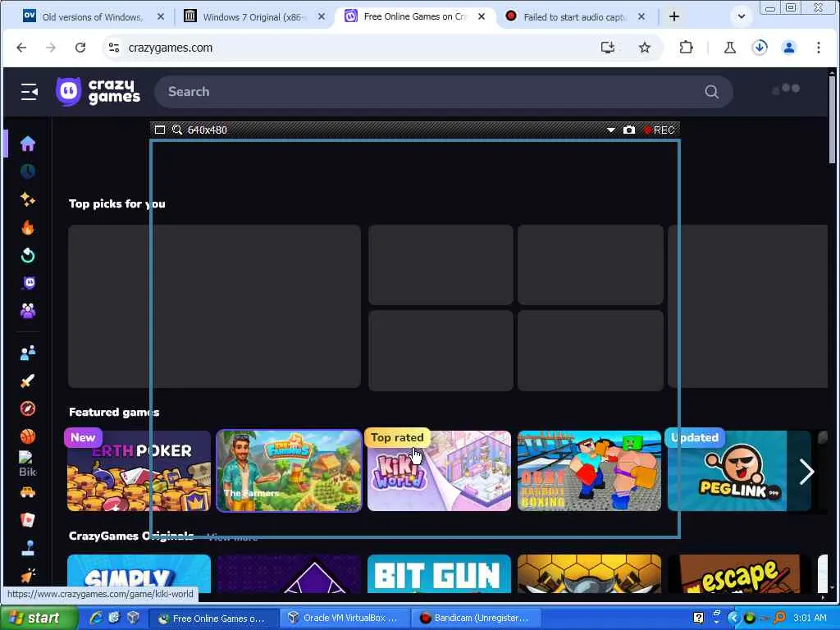Viewport: 840px width, 630px height.
Task: Open the Simply game thumbnail
Action: [139, 573]
